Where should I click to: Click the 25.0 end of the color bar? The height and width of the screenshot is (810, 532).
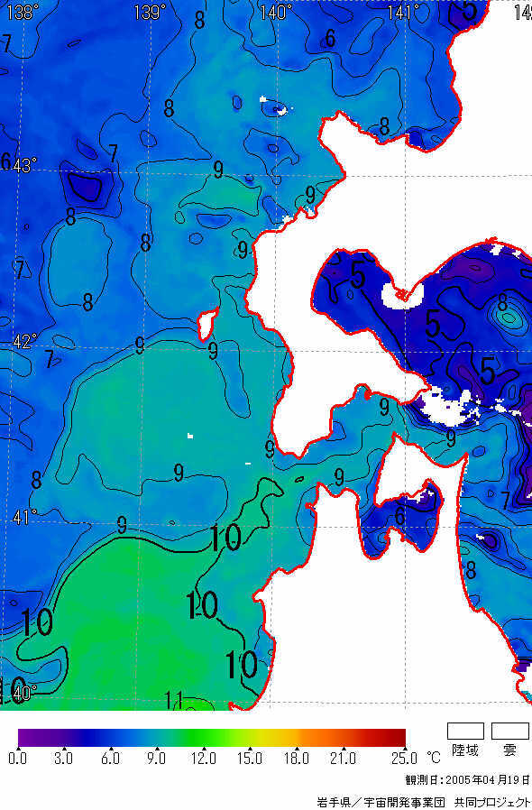coord(405,759)
